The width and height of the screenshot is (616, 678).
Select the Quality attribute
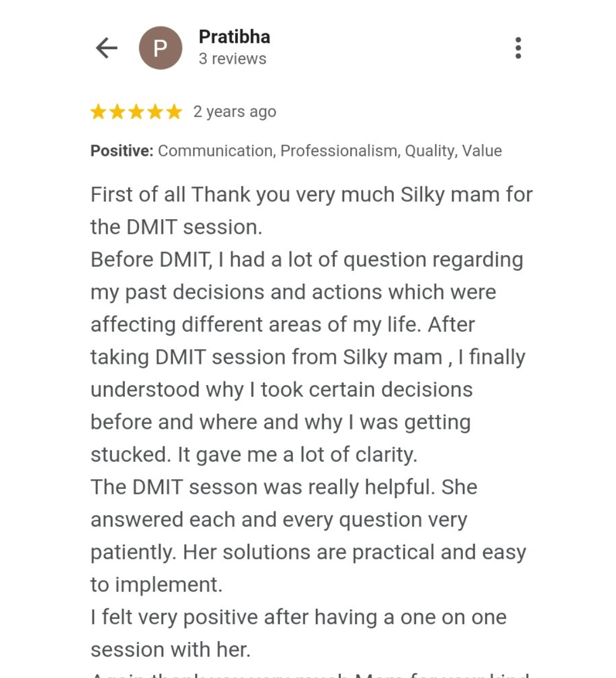coord(430,151)
